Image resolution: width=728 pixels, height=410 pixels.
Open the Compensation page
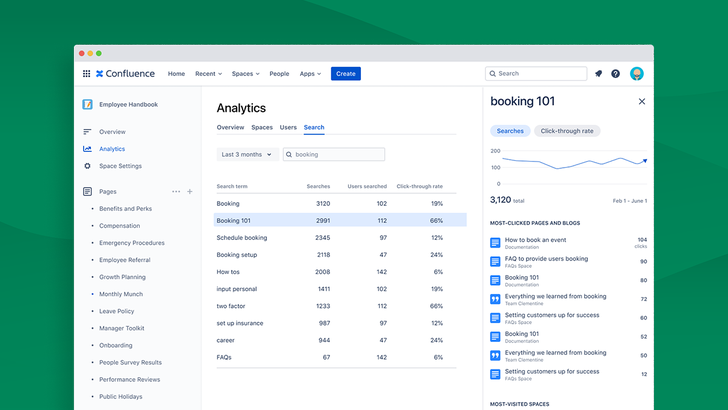[119, 226]
